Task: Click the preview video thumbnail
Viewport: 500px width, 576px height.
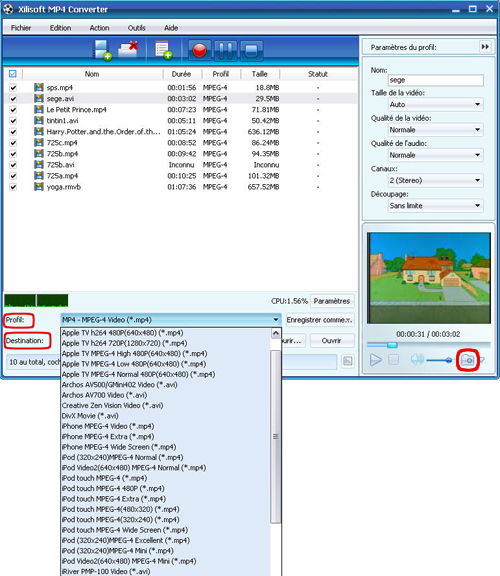Action: click(429, 278)
